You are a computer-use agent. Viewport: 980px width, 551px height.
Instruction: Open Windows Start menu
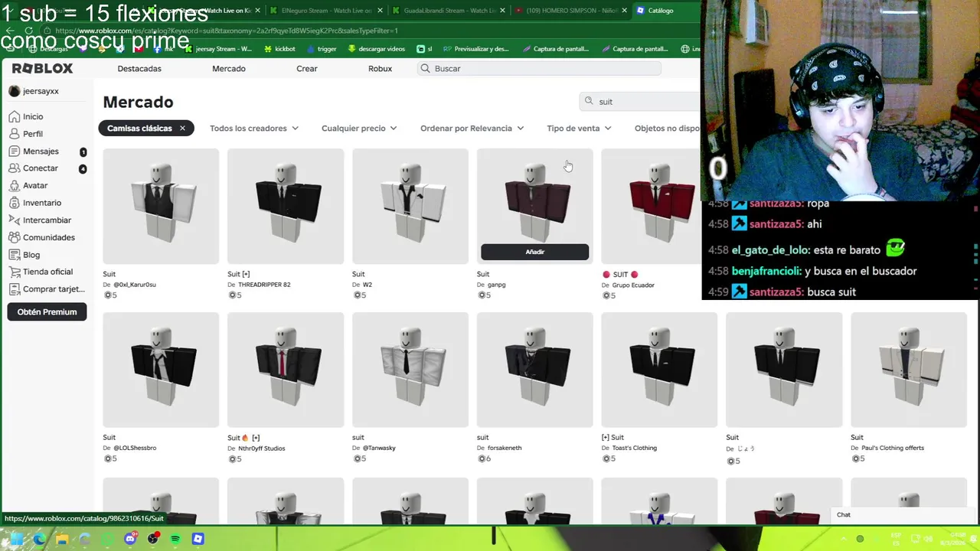(16, 539)
